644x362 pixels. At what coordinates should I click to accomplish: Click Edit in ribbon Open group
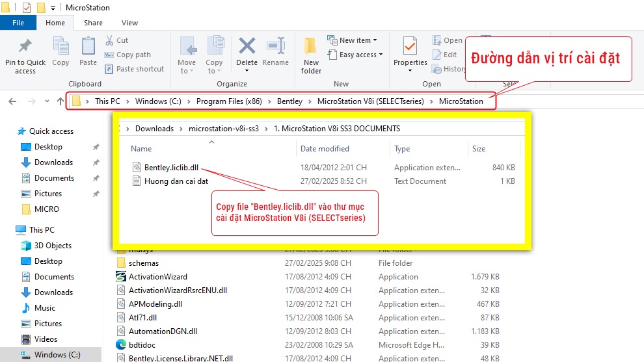(x=445, y=55)
